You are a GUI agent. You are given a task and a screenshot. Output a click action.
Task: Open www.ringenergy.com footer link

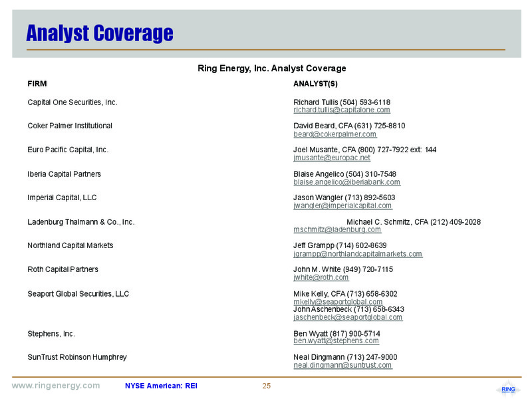coord(56,386)
